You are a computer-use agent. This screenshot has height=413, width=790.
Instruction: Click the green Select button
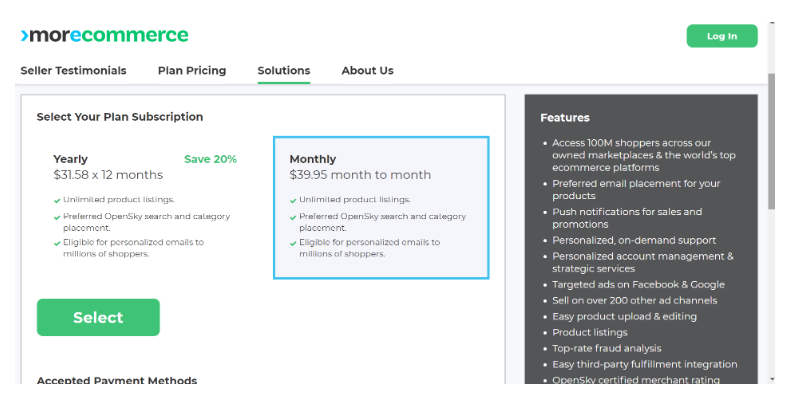tap(98, 317)
